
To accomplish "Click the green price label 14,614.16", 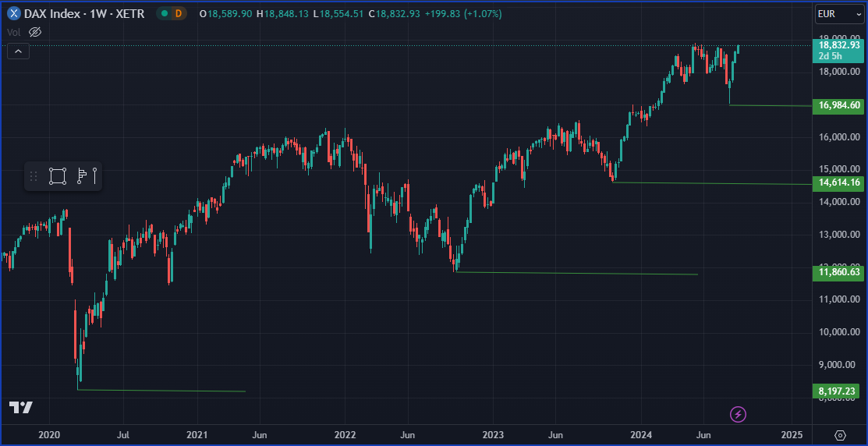I will (838, 184).
